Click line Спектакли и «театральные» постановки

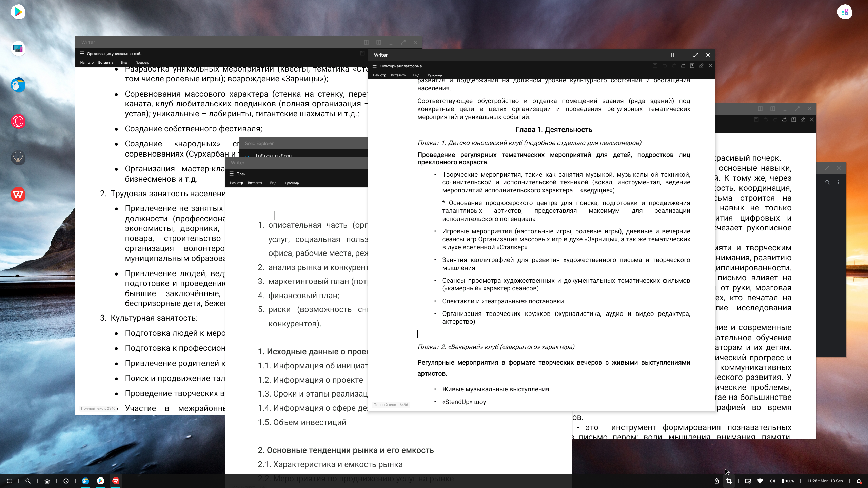[503, 301]
